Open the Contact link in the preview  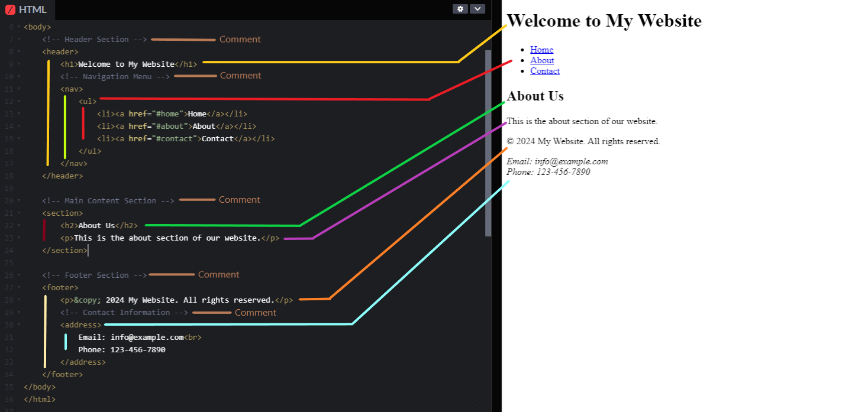[544, 71]
